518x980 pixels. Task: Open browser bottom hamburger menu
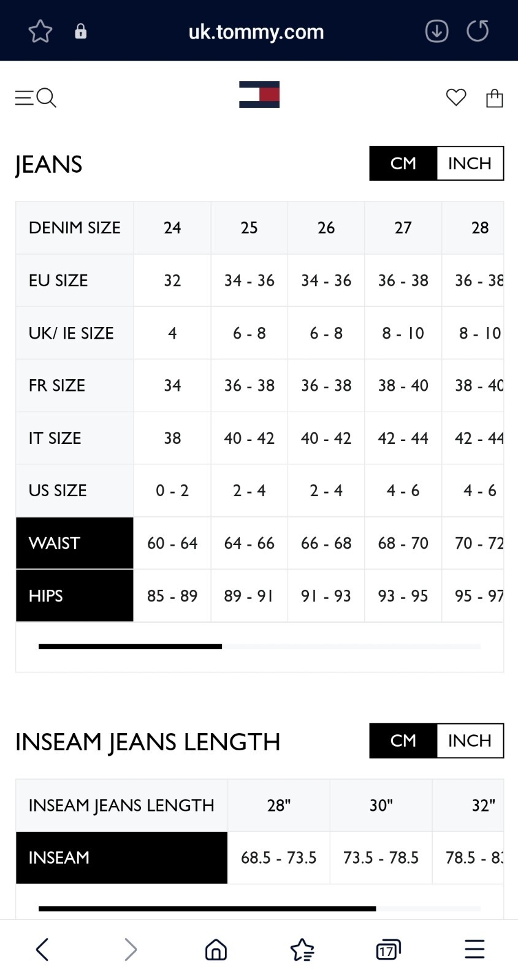click(x=474, y=950)
